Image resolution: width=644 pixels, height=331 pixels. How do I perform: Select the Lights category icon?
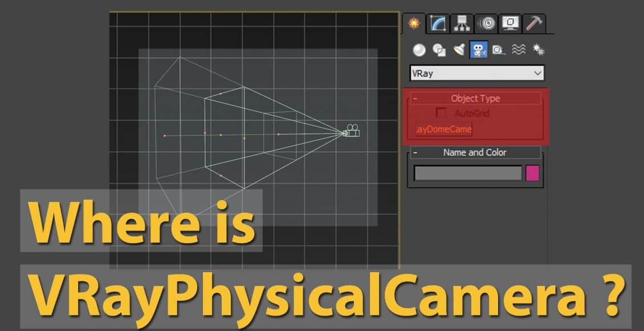pos(459,50)
